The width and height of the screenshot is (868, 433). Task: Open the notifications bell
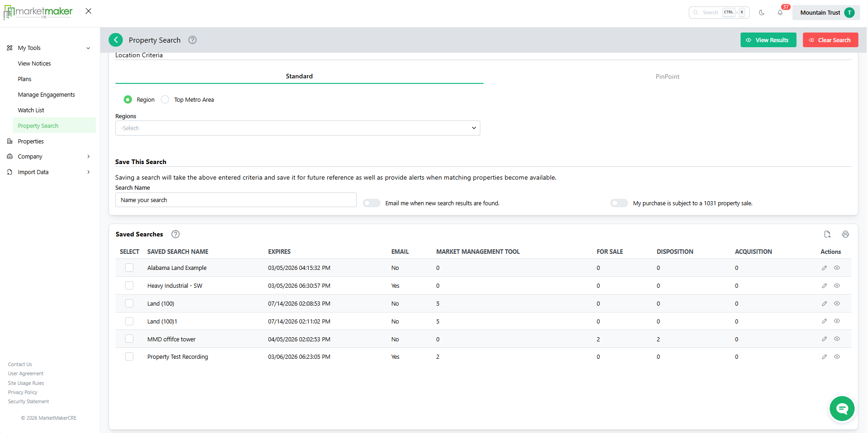pyautogui.click(x=780, y=12)
